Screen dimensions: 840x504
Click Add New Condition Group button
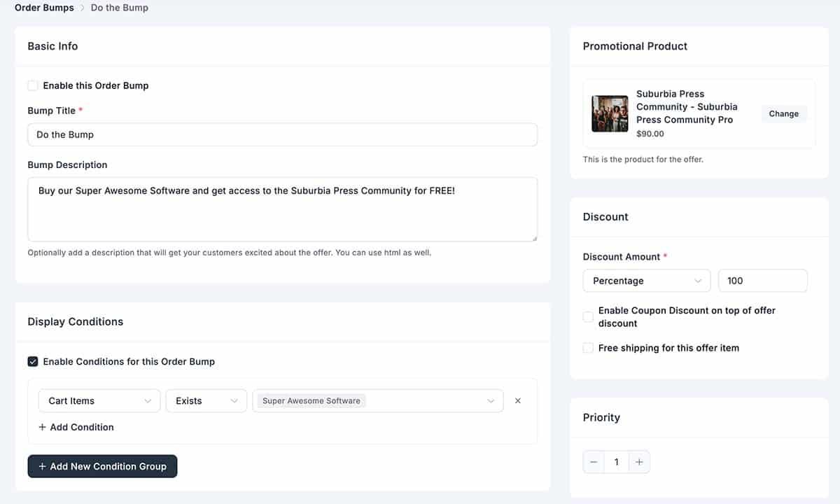pos(102,466)
